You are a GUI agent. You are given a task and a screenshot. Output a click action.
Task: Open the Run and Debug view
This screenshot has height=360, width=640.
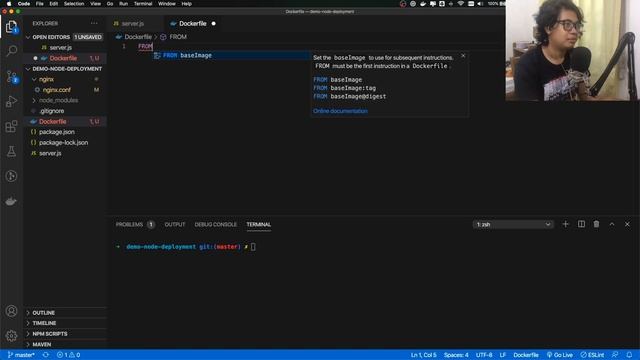(x=11, y=101)
